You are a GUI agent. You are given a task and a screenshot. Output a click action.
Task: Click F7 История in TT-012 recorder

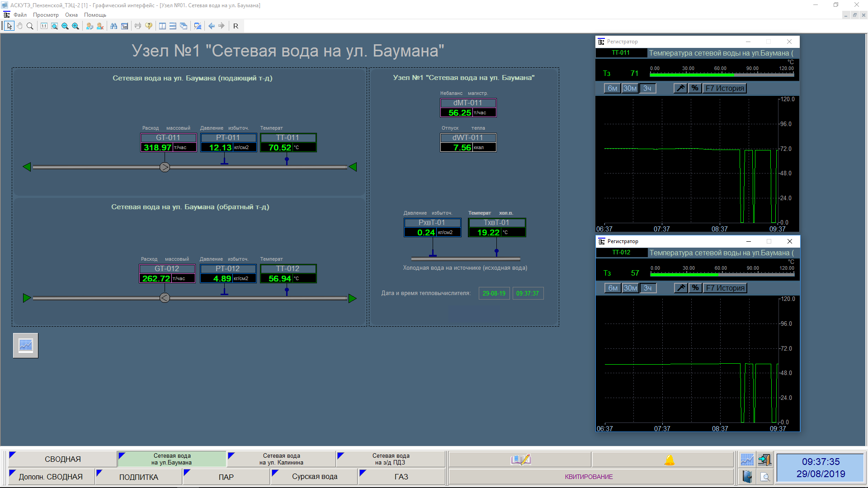(725, 288)
